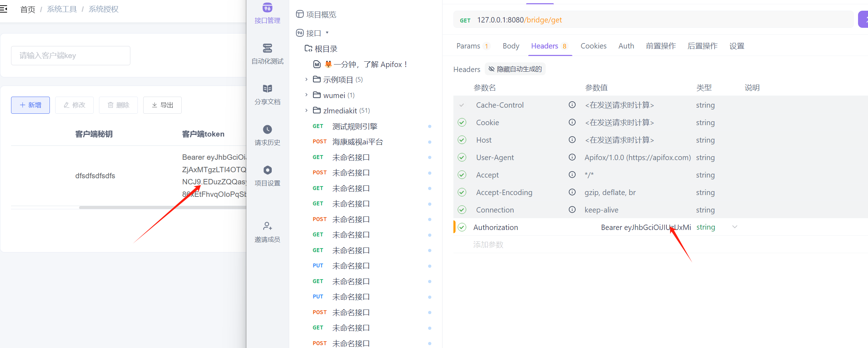The image size is (868, 348).
Task: Click the 接口 section icon
Action: 300,33
